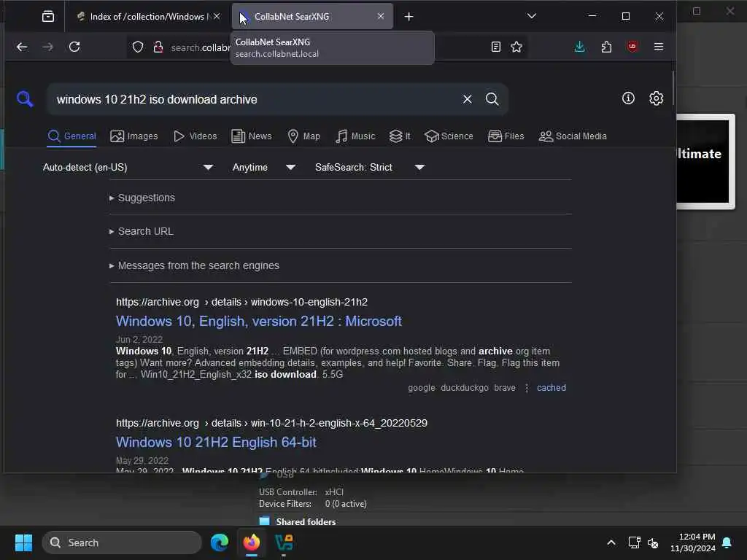Open the Firefox hamburger application menu
Screen dimensions: 747x560
click(x=659, y=47)
